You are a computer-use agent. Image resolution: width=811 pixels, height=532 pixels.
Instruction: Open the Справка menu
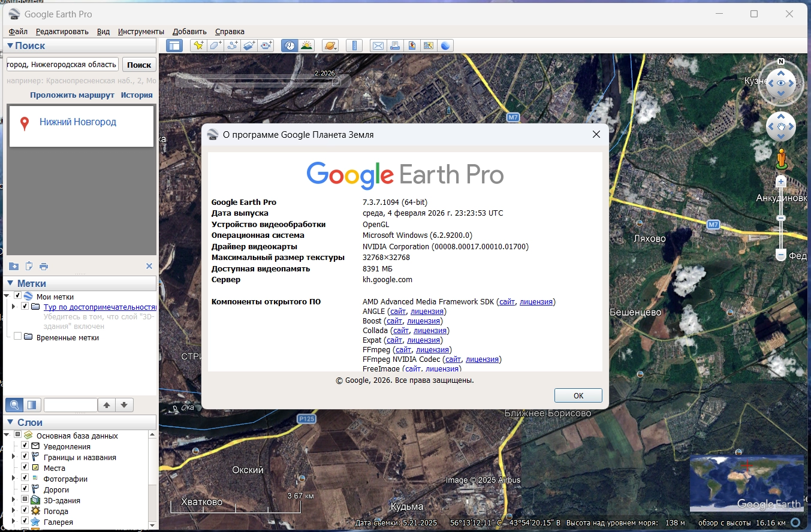pos(230,31)
